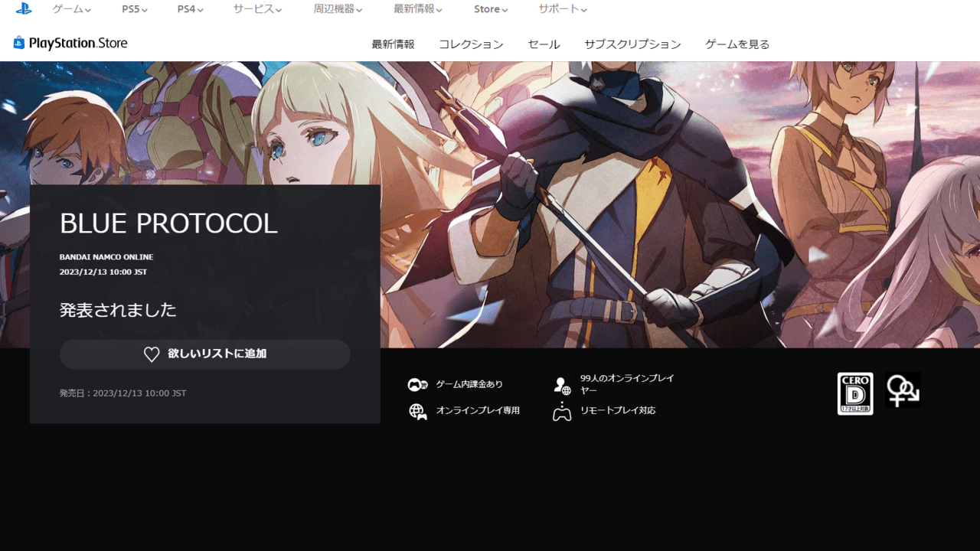This screenshot has width=980, height=551.
Task: Expand the PS5 dropdown menu
Action: [x=135, y=9]
